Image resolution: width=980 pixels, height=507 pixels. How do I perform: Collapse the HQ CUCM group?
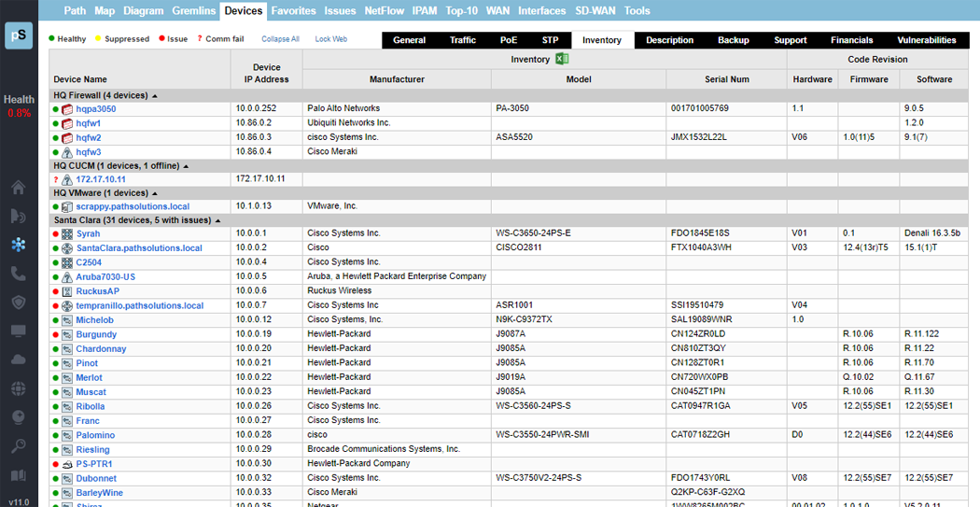pyautogui.click(x=186, y=166)
